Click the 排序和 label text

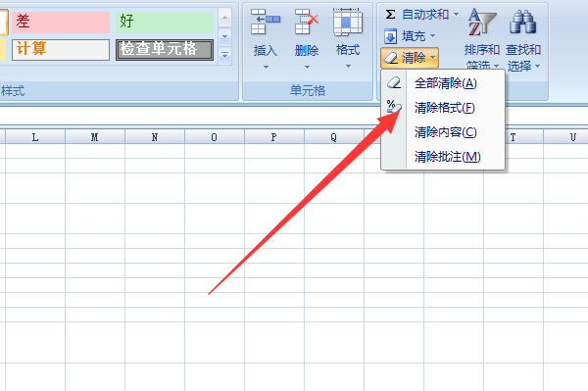(x=482, y=49)
